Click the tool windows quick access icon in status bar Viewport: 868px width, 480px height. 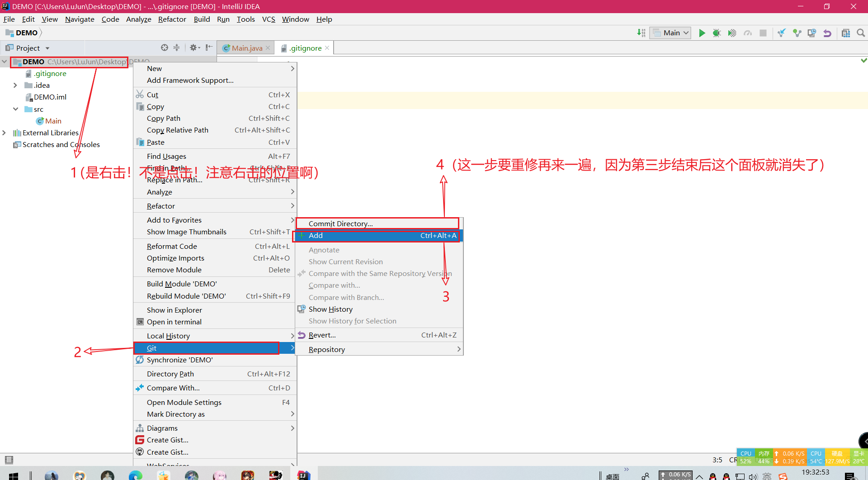click(x=9, y=460)
